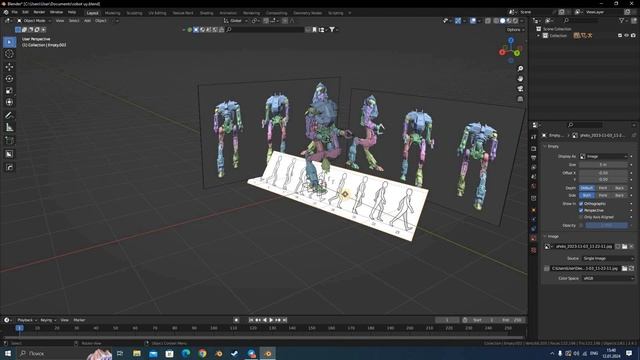Click the pan view hand icon
This screenshot has height=360, width=640.
pos(520,78)
